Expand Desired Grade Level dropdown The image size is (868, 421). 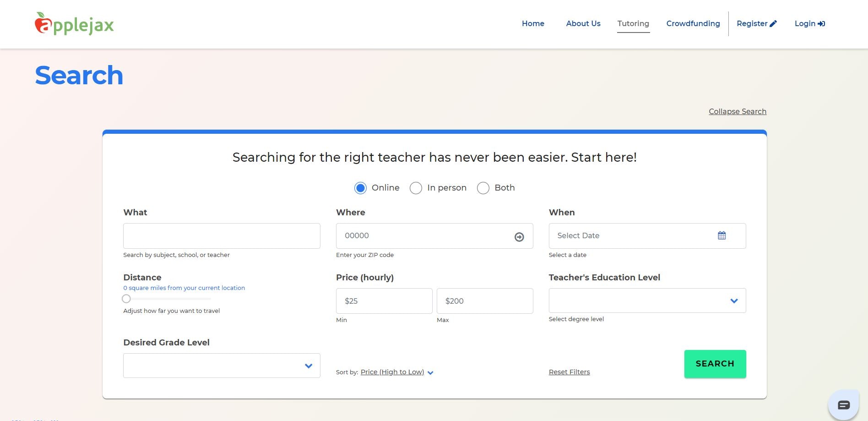coord(222,366)
